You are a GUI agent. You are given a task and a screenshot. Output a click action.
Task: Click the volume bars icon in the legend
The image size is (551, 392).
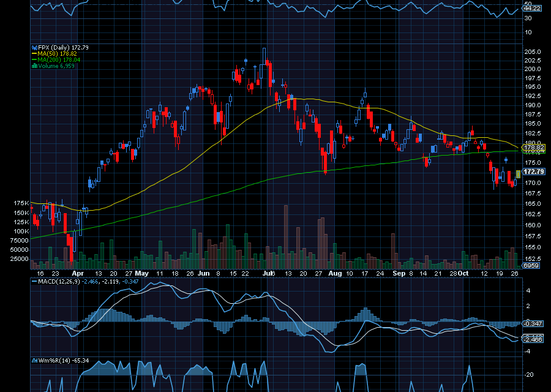[x=34, y=66]
